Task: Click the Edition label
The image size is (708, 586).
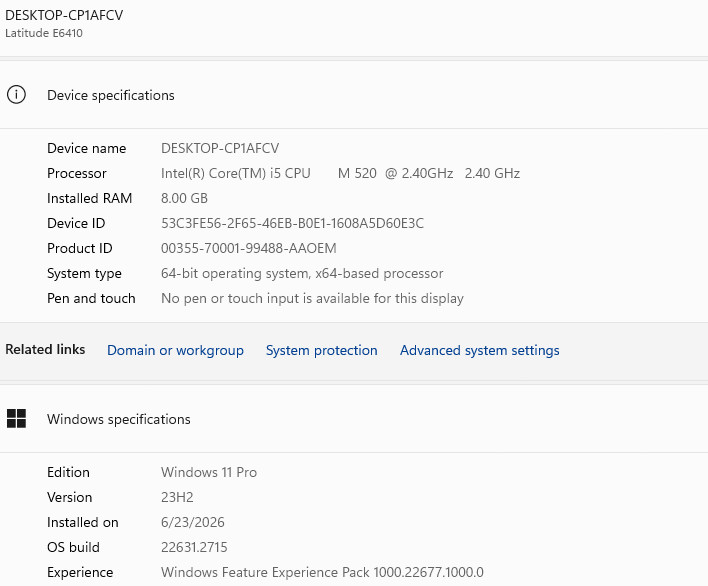Action: pos(68,472)
